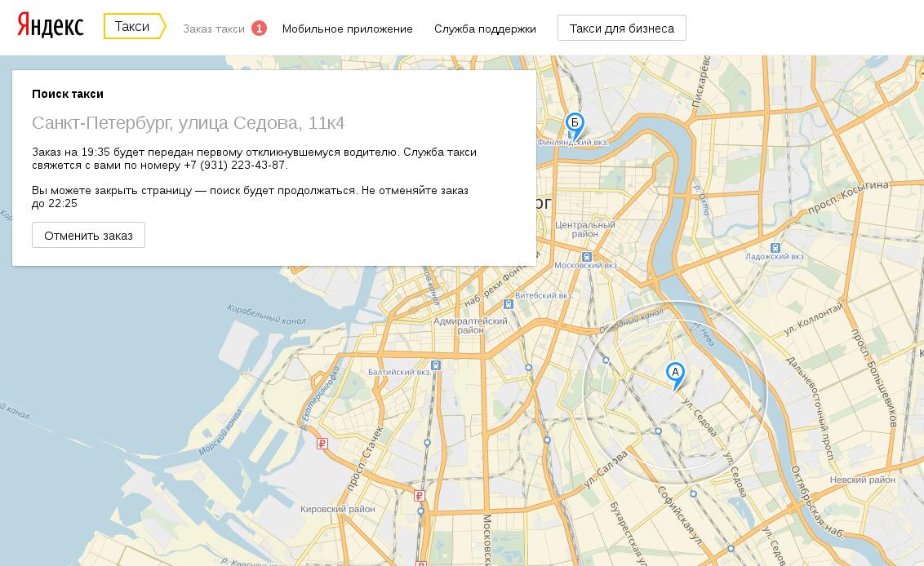Open the Yandex logo homepage

(50, 25)
